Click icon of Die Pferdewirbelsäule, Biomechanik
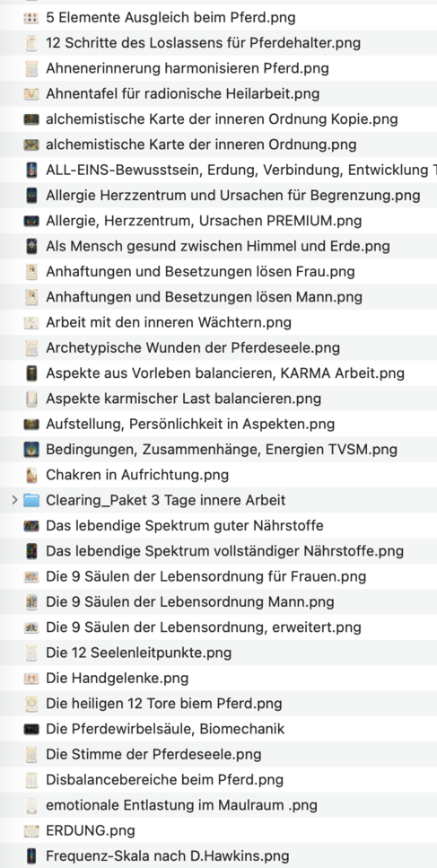The width and height of the screenshot is (437, 868). pyautogui.click(x=31, y=729)
